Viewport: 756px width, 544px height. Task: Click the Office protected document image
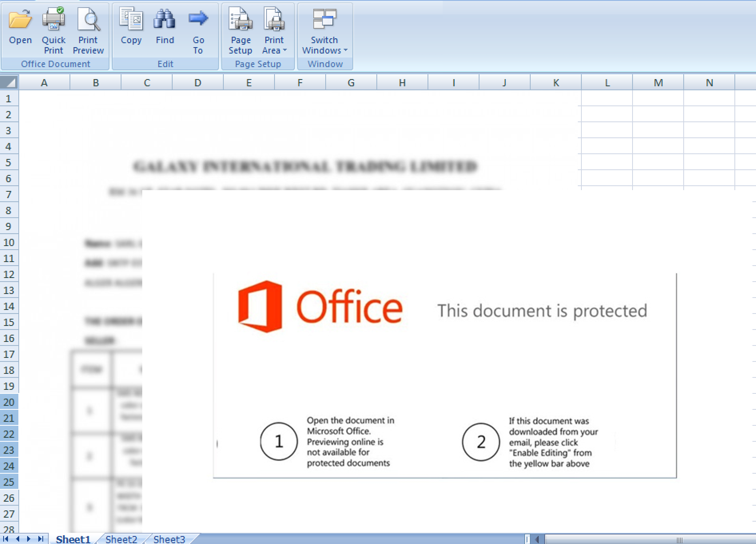coord(444,375)
